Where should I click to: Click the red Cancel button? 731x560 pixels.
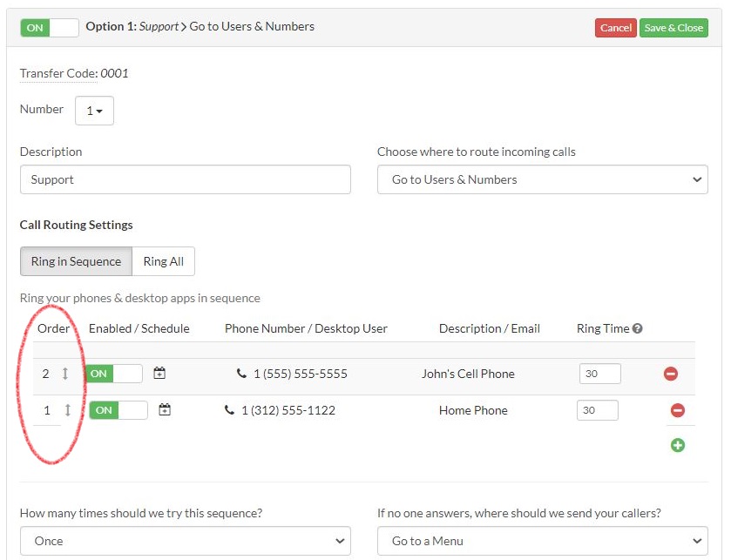pyautogui.click(x=615, y=28)
